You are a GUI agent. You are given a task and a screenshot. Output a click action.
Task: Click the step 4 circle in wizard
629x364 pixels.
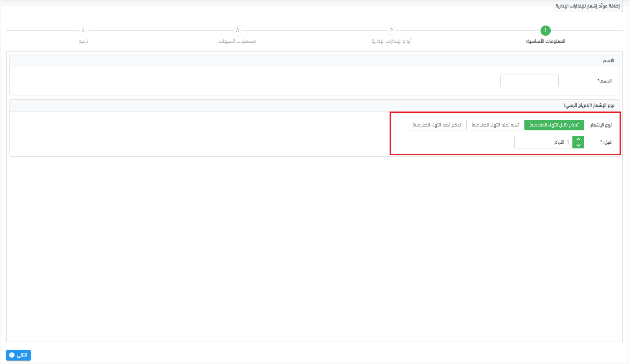click(x=83, y=31)
